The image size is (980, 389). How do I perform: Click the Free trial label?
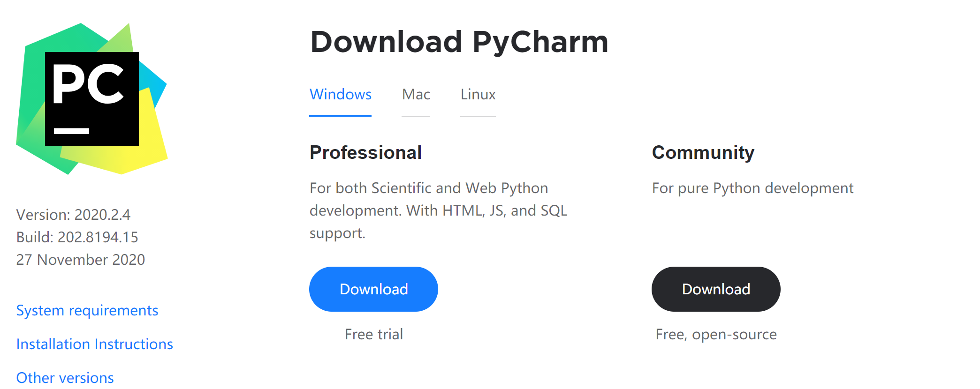click(x=374, y=334)
